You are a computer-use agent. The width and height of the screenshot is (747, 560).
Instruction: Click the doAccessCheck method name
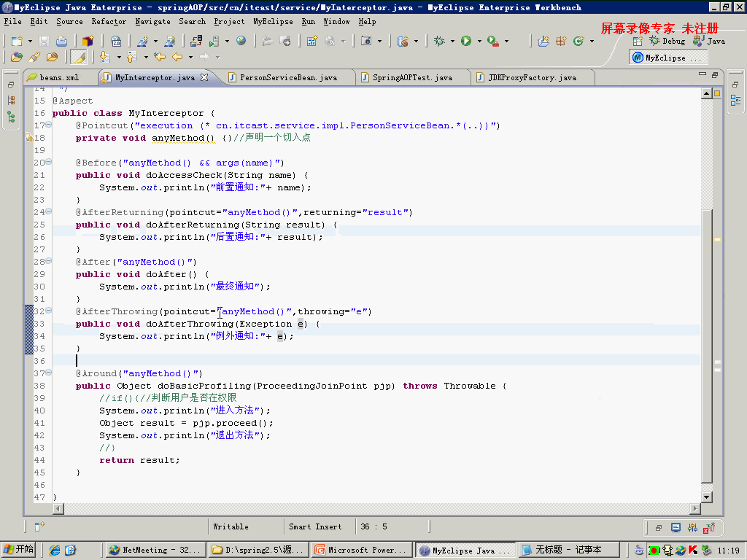(x=184, y=175)
